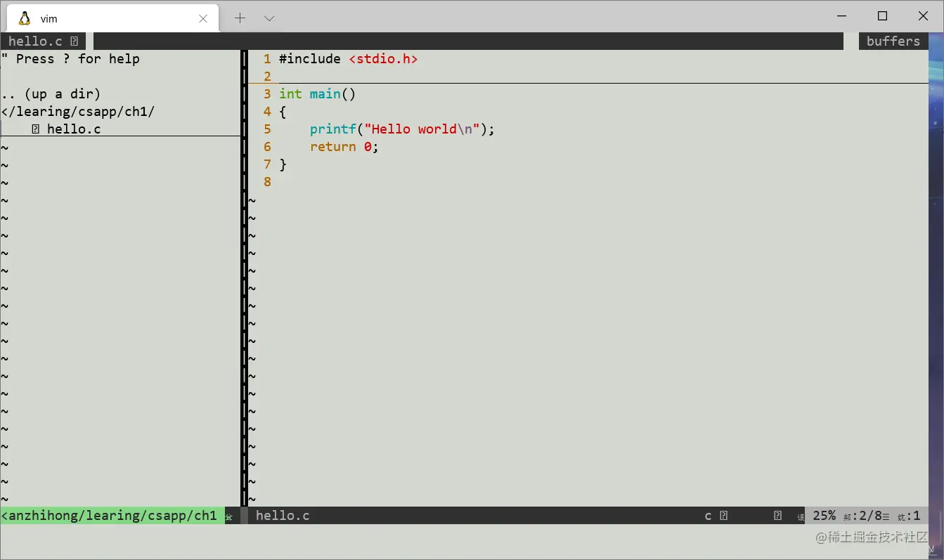Open the terminal profile dropdown chevron
The width and height of the screenshot is (944, 560).
(269, 18)
